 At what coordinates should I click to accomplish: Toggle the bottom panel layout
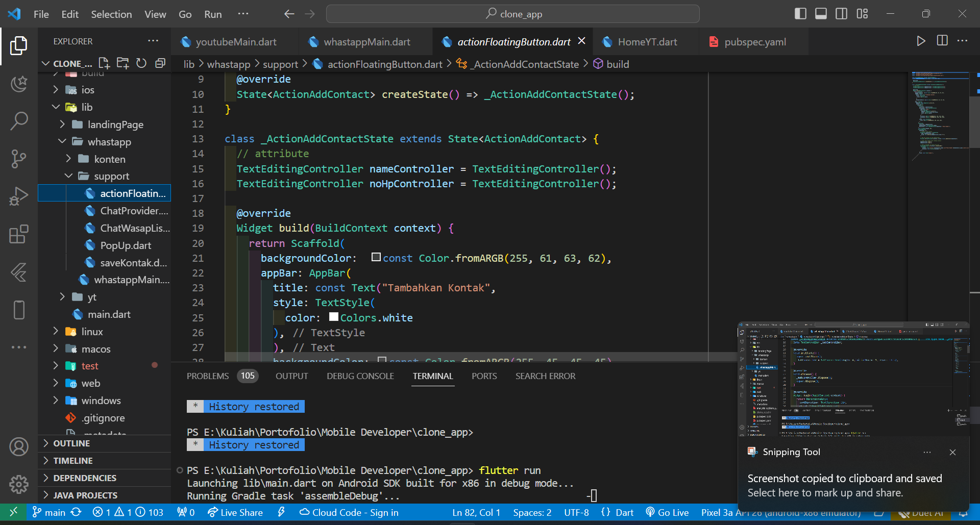pyautogui.click(x=821, y=14)
